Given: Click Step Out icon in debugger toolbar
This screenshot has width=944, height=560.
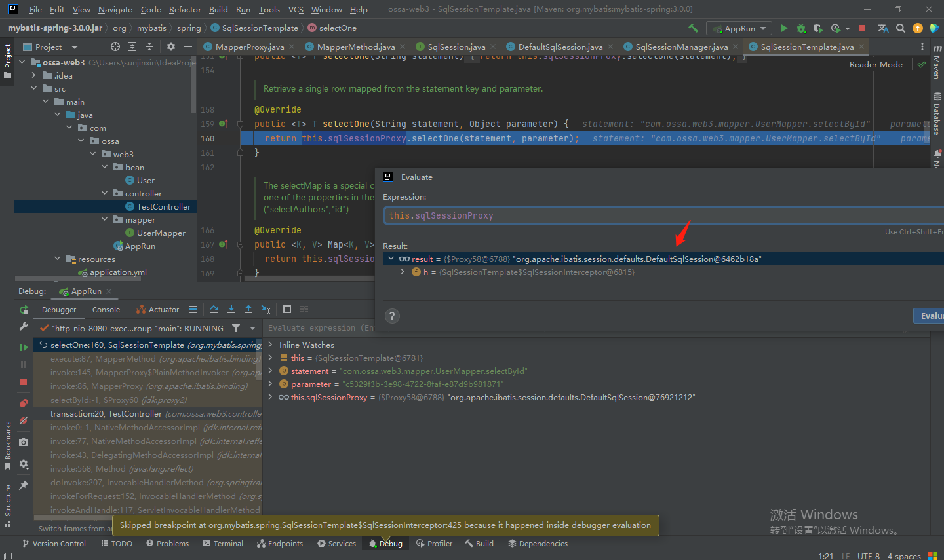Looking at the screenshot, I should click(248, 309).
